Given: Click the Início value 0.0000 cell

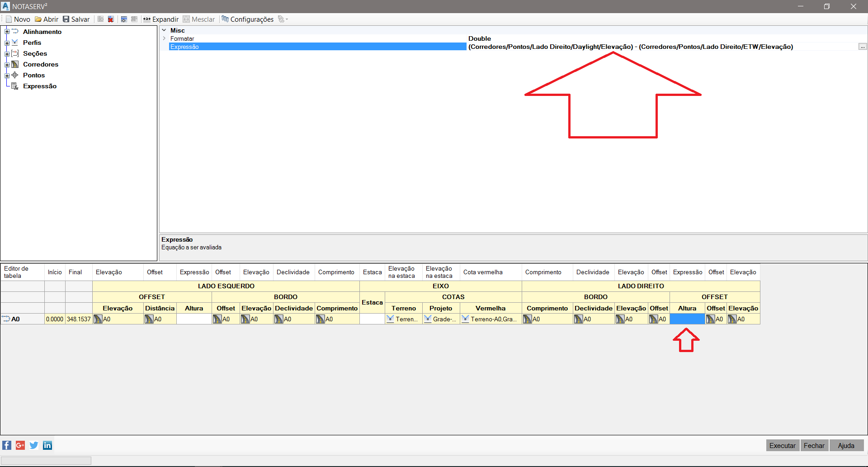Looking at the screenshot, I should coord(55,319).
